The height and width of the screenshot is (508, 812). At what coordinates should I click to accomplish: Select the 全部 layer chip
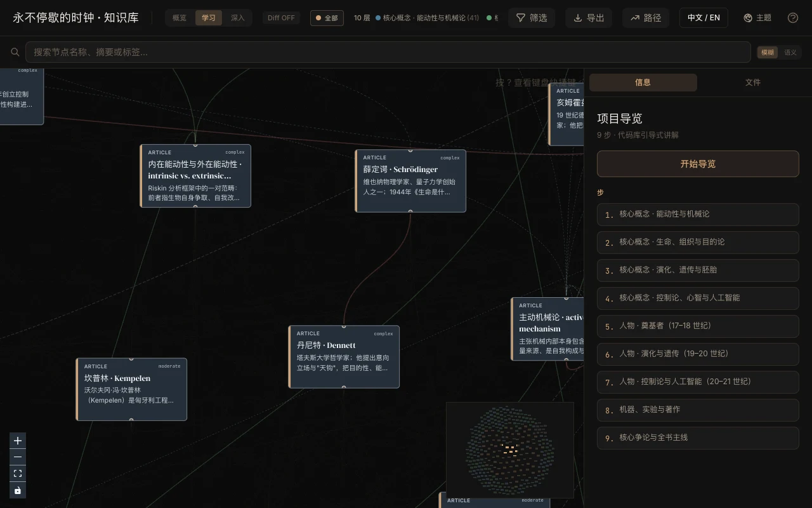[327, 18]
